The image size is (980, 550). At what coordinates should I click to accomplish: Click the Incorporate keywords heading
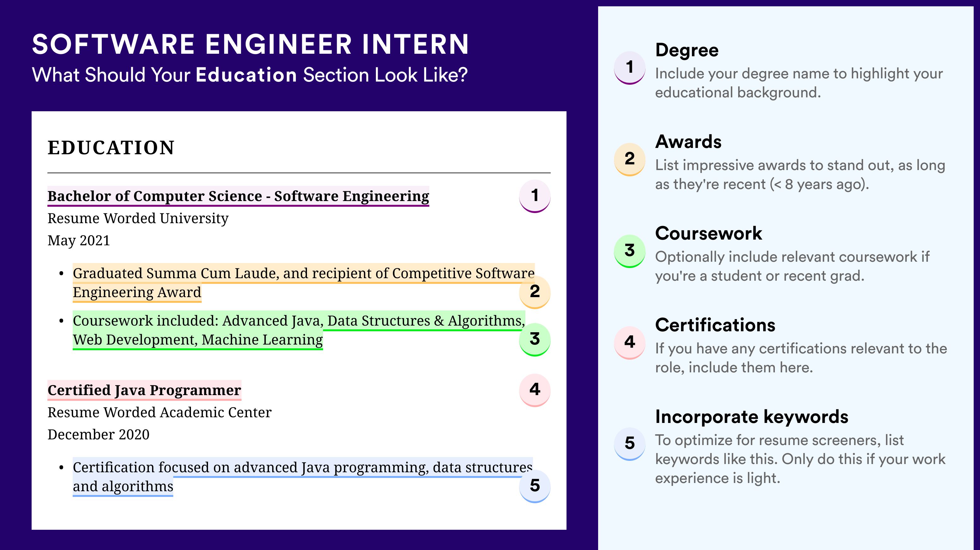click(752, 417)
